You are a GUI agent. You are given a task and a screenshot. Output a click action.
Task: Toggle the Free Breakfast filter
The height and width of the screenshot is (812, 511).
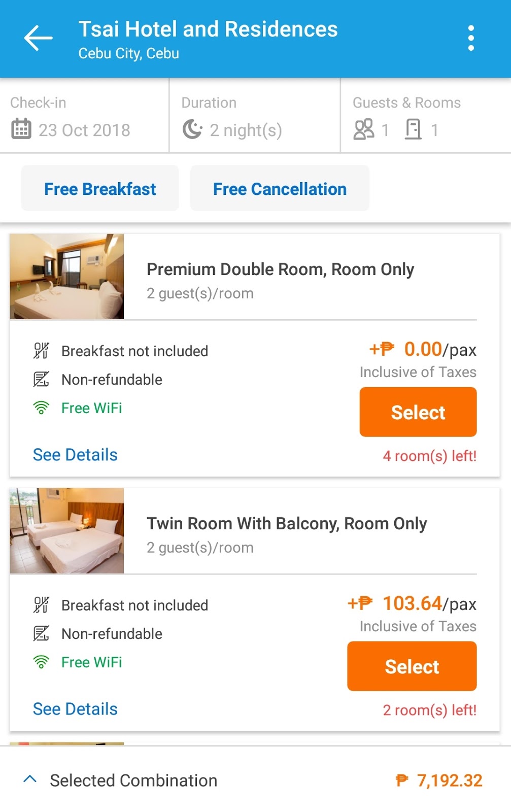coord(100,189)
